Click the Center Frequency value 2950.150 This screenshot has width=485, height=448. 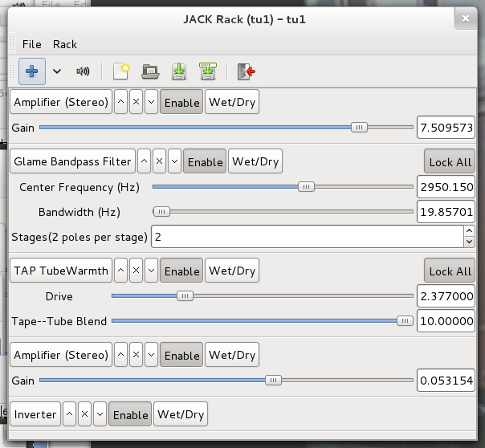[x=446, y=187]
